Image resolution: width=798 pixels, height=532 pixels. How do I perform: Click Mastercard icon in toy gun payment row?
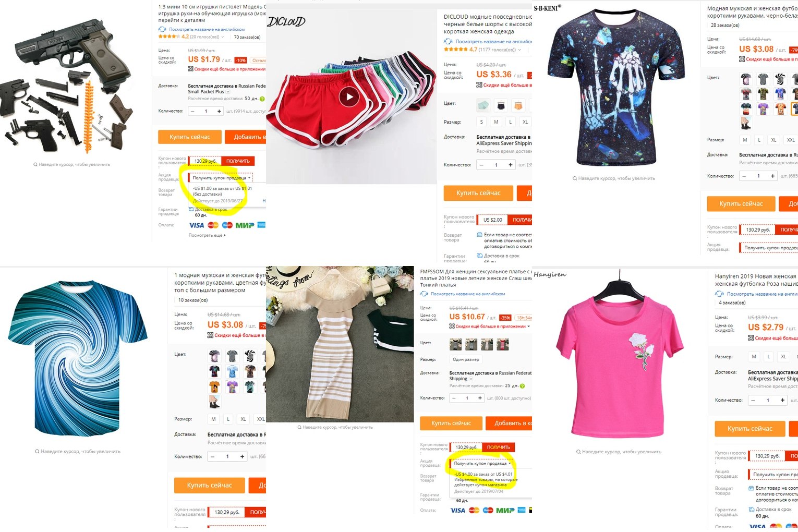(213, 225)
